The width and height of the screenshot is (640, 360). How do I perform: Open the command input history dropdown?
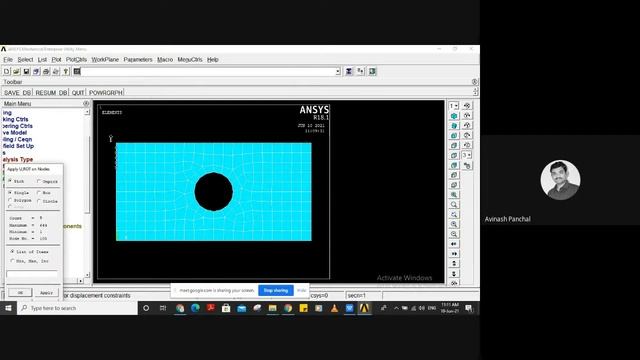(x=338, y=71)
